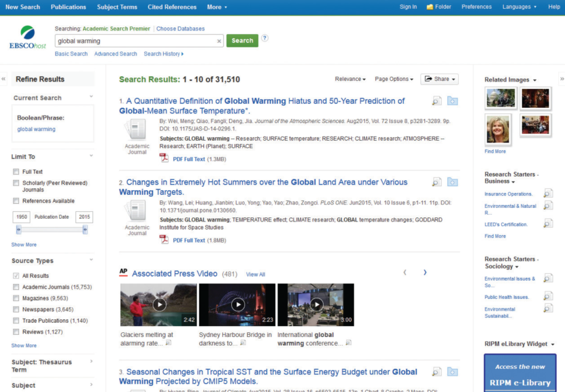565x392 pixels.
Task: Open the Advanced Search link
Action: (116, 54)
